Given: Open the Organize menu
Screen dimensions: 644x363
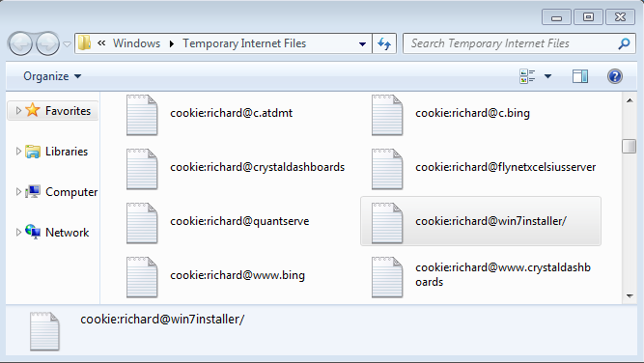Looking at the screenshot, I should (52, 76).
